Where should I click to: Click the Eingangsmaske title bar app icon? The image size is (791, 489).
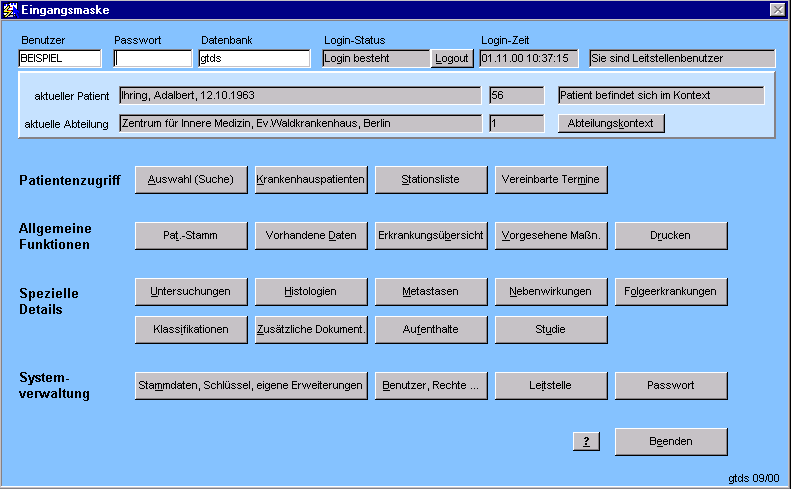(10, 9)
